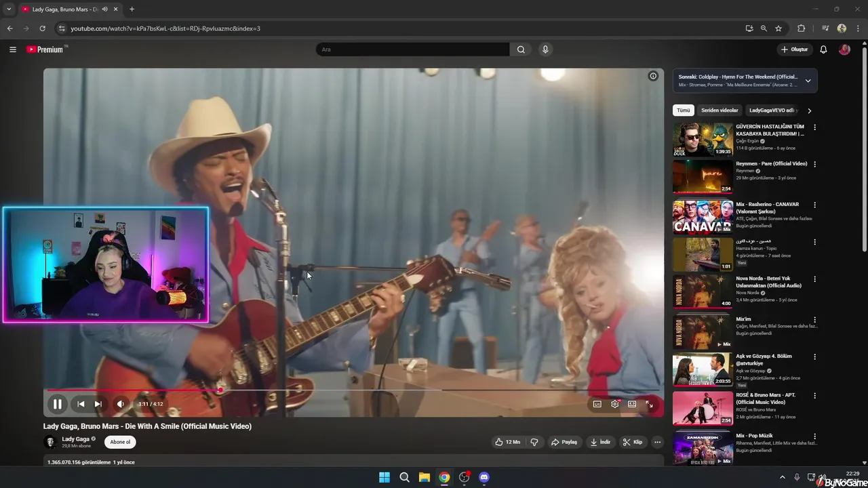Image resolution: width=868 pixels, height=488 pixels.
Task: Open Mix - Rasherino CANAVAR thumbnail
Action: pos(703,217)
